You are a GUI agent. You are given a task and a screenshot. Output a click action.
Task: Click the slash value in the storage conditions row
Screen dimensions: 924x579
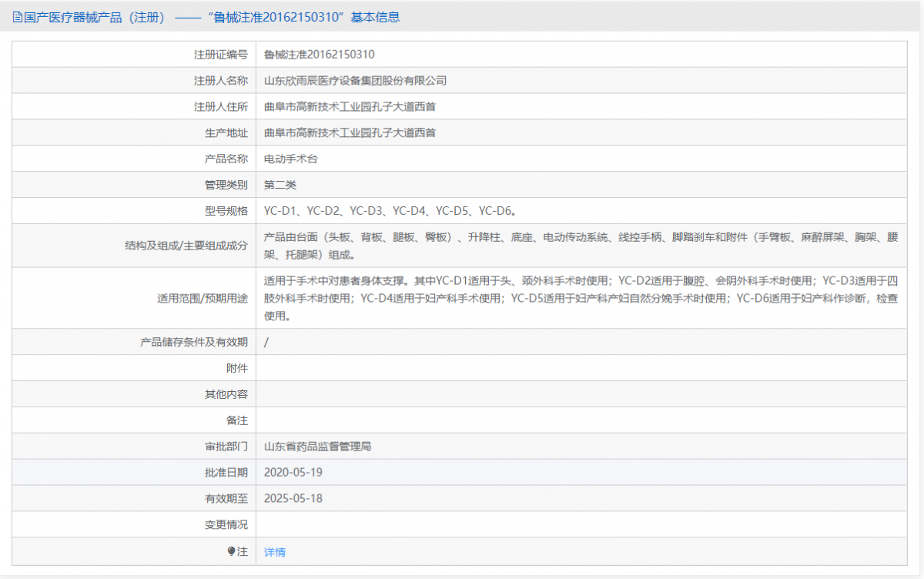pos(266,342)
